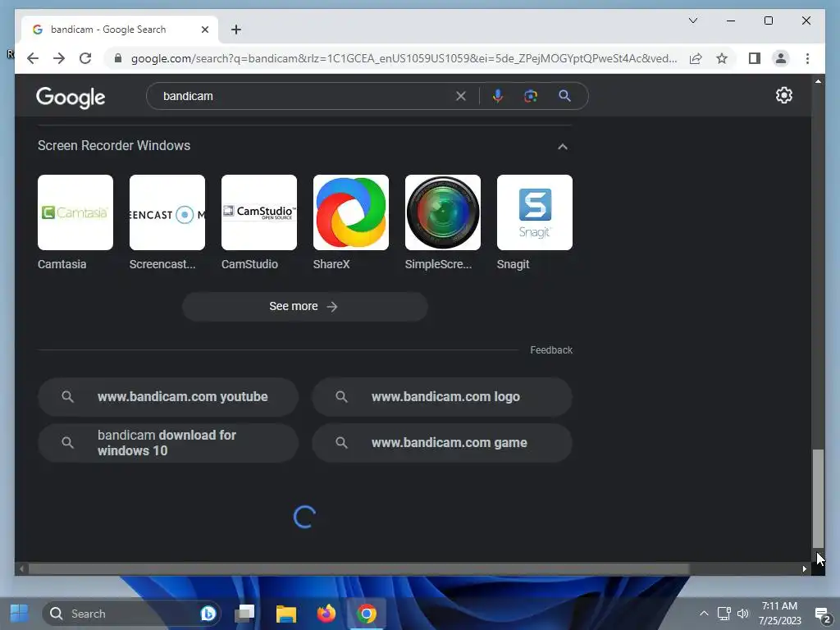Click the address bar URL
Screen dimensions: 840x630
(x=404, y=58)
